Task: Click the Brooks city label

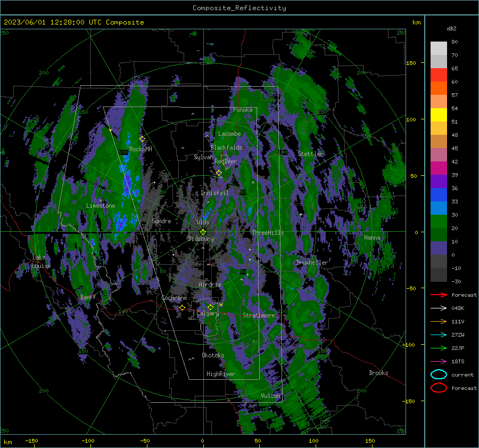Action: click(378, 373)
